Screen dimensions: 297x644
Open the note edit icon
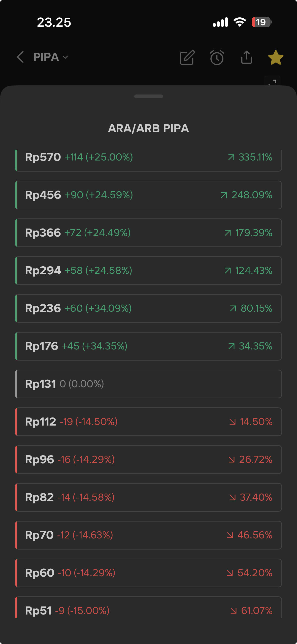tap(187, 57)
